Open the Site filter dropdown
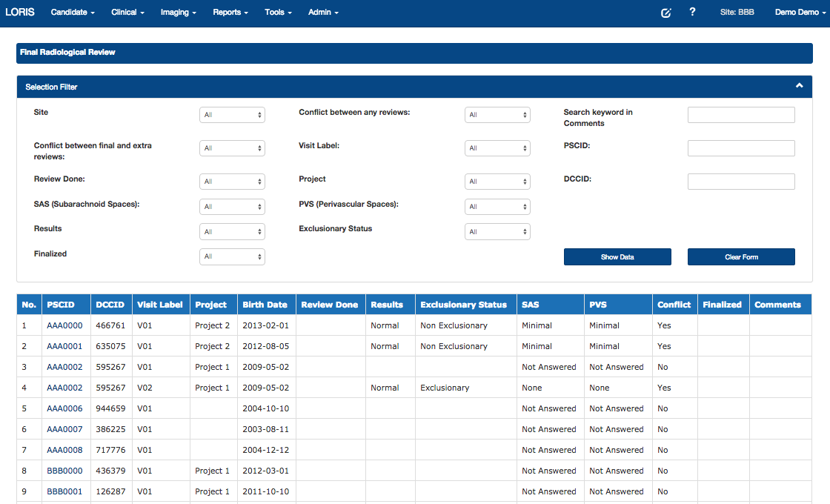The width and height of the screenshot is (830, 504). pyautogui.click(x=232, y=115)
